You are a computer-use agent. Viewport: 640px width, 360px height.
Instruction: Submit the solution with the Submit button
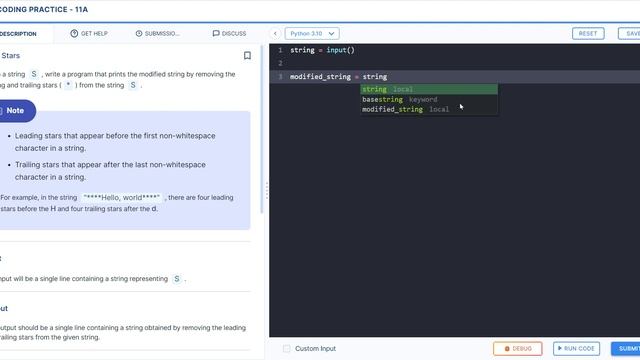click(625, 349)
